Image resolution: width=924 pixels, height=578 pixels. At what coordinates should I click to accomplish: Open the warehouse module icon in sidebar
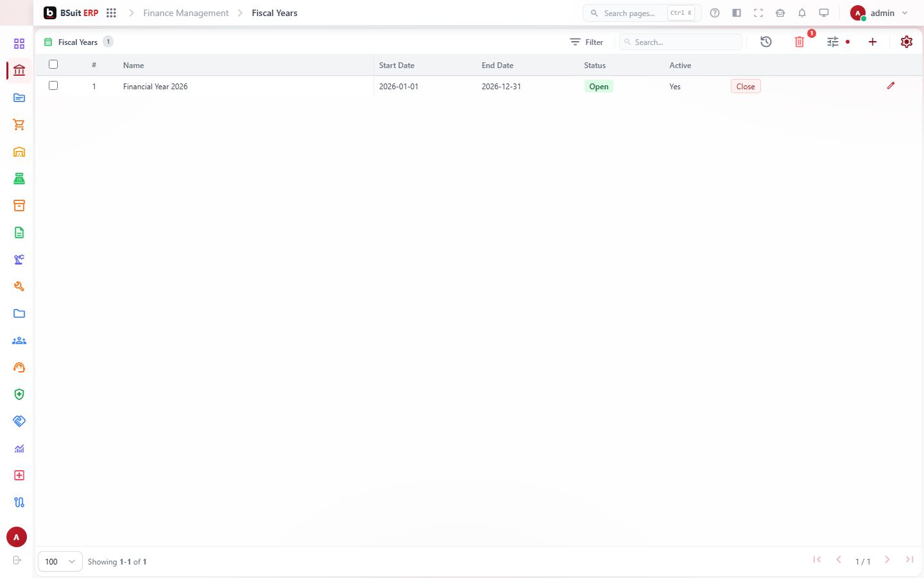[19, 152]
